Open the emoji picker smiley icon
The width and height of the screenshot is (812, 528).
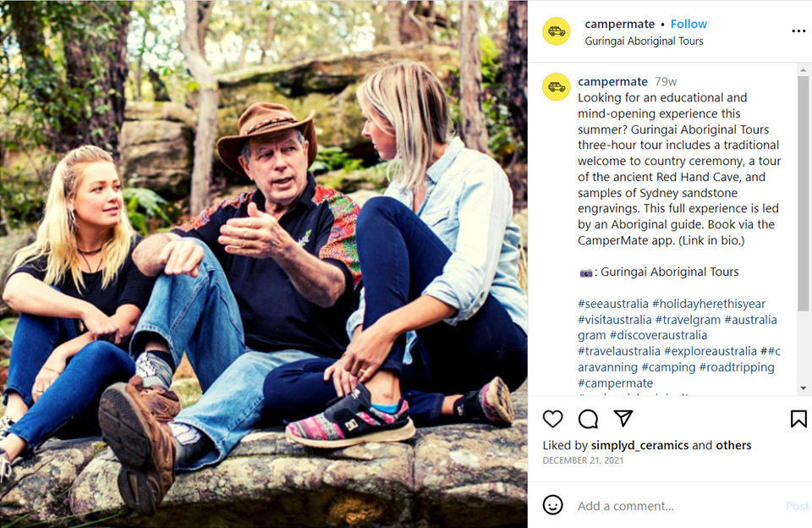tap(553, 505)
